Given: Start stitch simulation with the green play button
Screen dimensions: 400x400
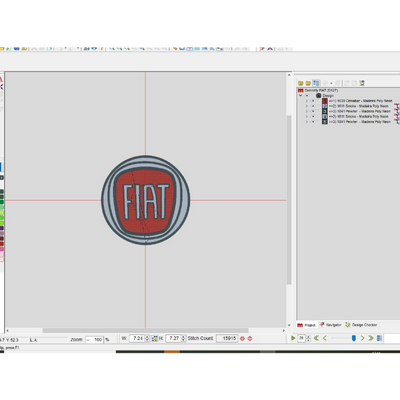Looking at the screenshot, I should click(293, 338).
